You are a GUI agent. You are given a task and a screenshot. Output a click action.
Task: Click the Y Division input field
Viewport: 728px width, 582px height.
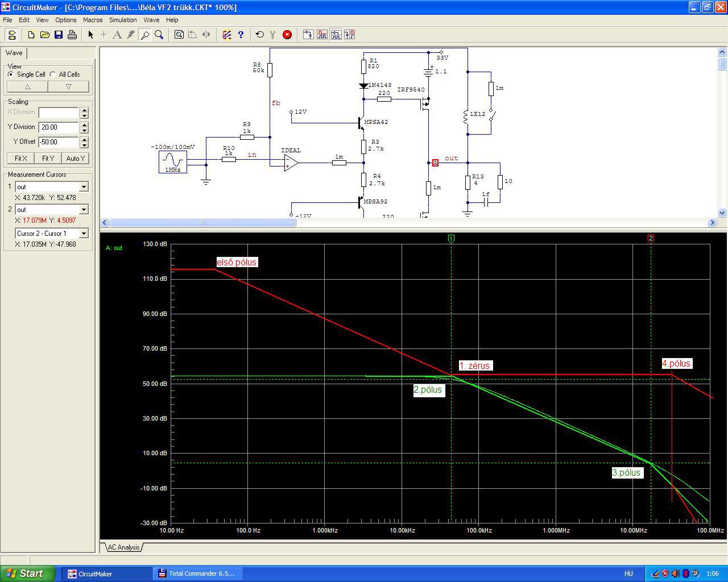tap(58, 127)
